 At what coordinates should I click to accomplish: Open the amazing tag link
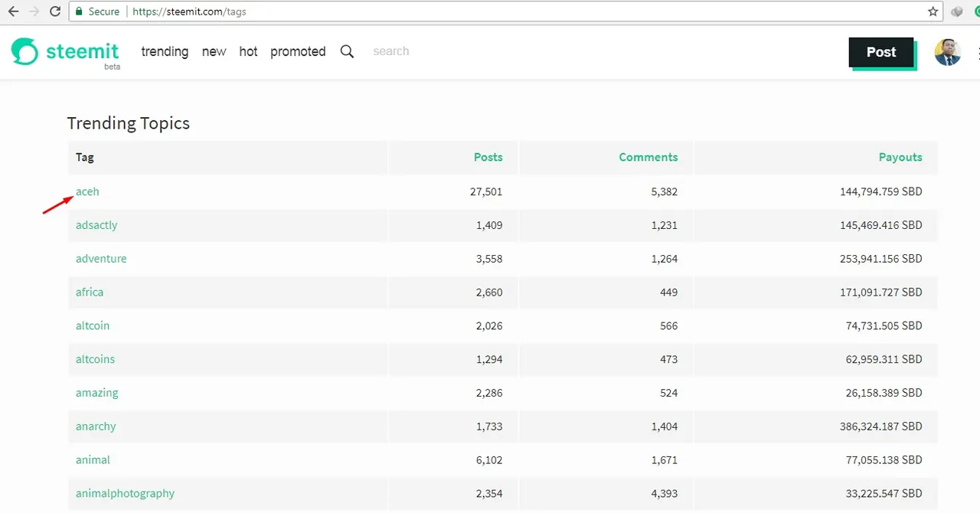click(97, 393)
